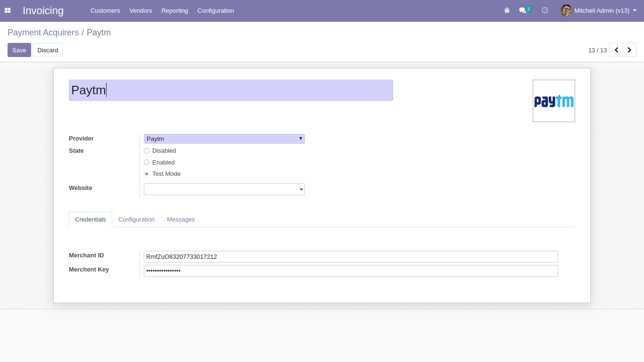Click the Merchent Key password field

click(x=351, y=271)
